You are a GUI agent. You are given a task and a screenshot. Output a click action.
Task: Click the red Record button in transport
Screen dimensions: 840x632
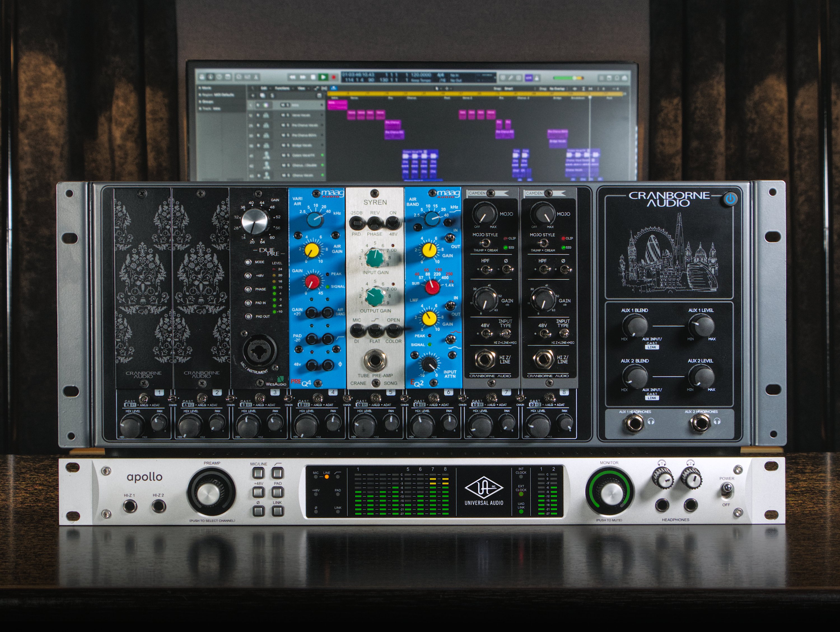(x=334, y=78)
